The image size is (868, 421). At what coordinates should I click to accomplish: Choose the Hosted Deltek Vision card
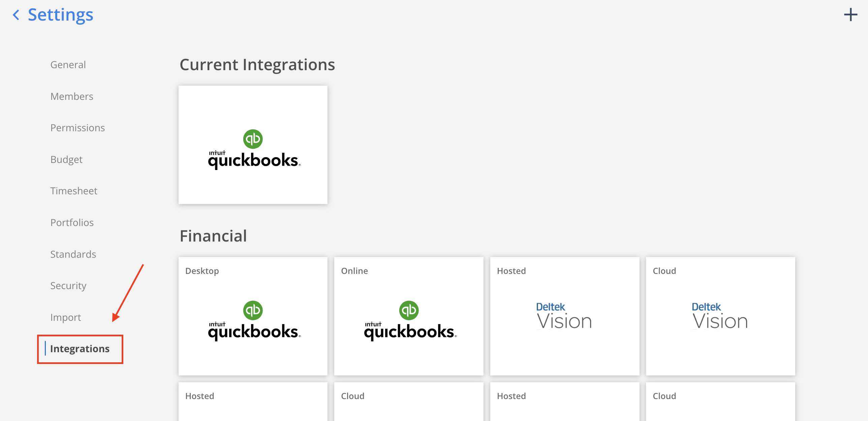(564, 316)
